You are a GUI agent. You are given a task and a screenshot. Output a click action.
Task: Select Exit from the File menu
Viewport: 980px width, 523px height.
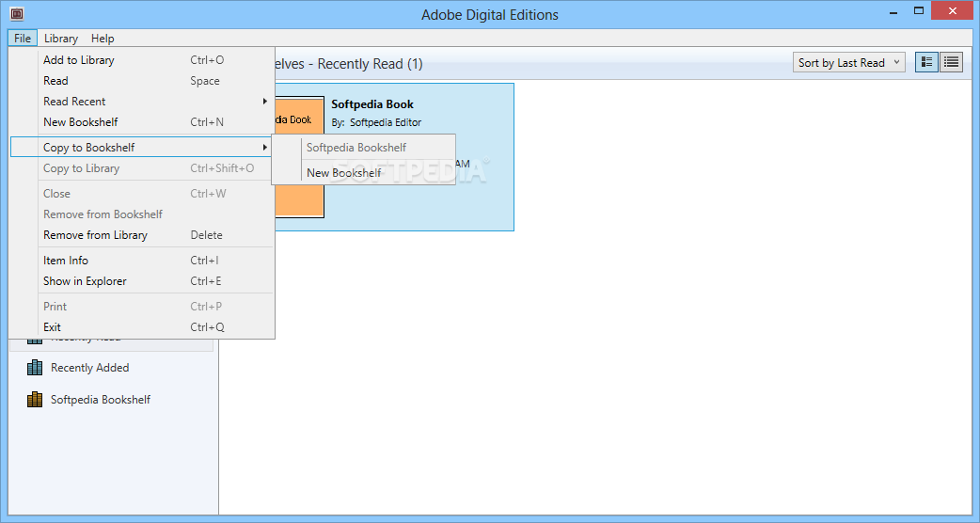click(142, 326)
